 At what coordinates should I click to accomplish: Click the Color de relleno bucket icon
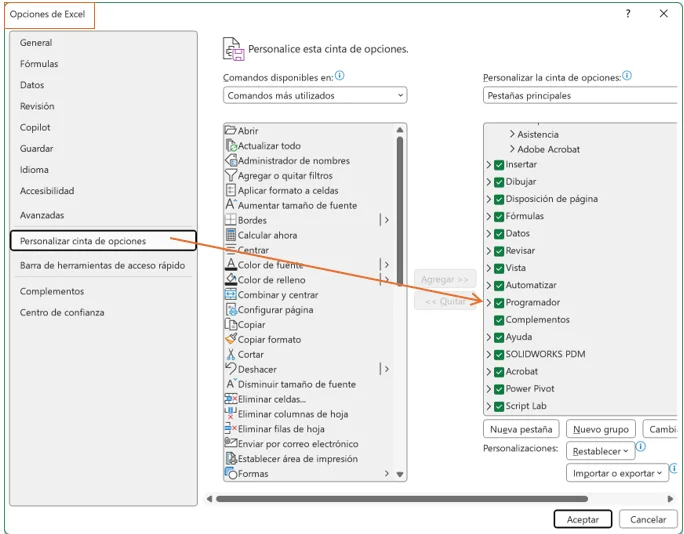[x=231, y=279]
